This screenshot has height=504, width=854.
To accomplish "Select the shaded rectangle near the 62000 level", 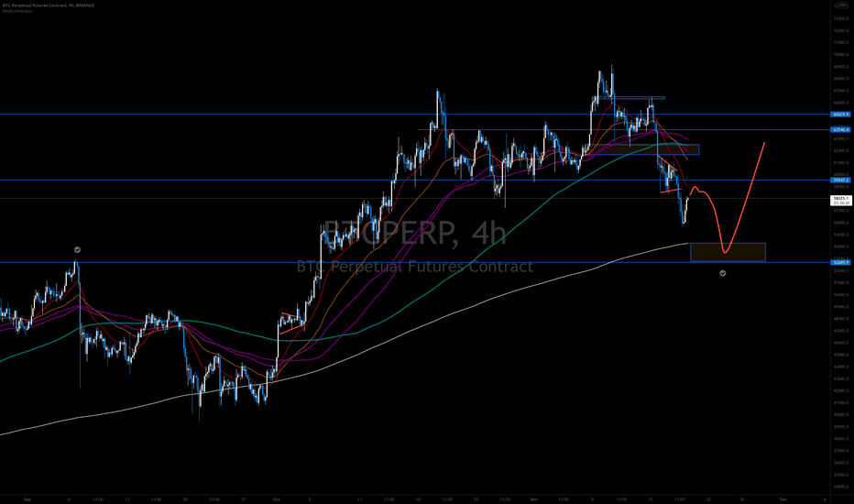I will [644, 149].
